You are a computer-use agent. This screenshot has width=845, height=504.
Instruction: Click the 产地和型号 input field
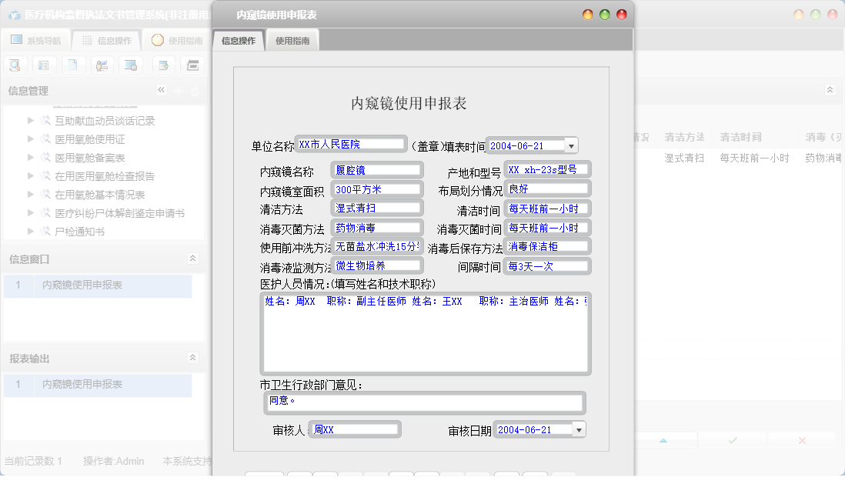(547, 170)
